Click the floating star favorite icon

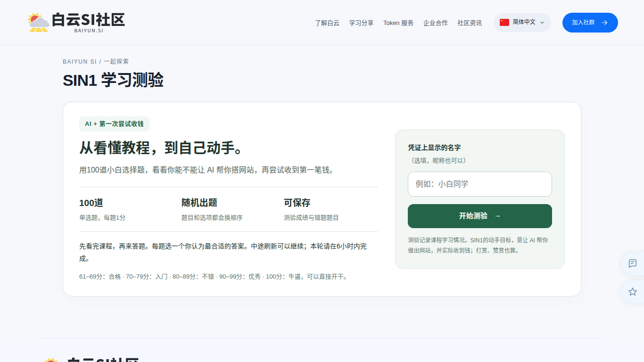point(633,292)
